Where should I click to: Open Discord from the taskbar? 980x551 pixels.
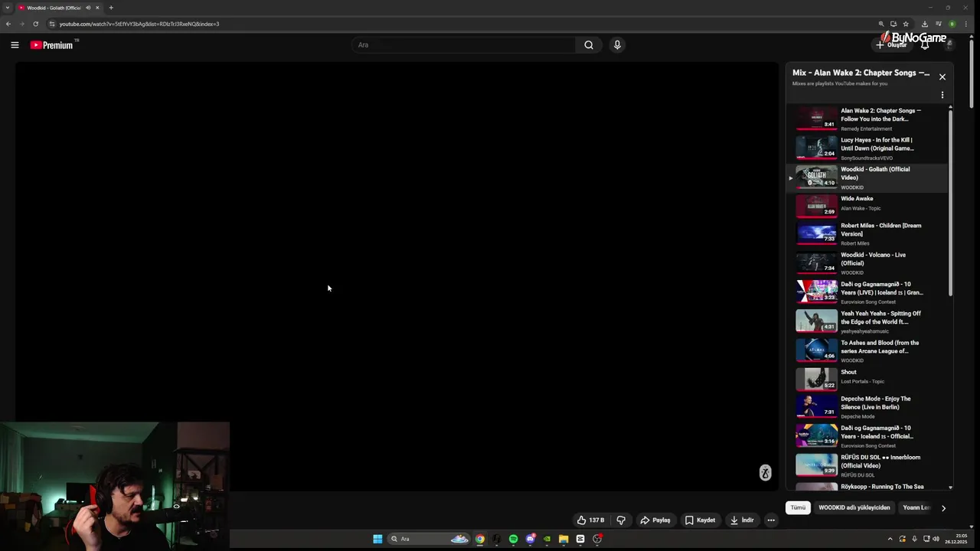pos(530,539)
